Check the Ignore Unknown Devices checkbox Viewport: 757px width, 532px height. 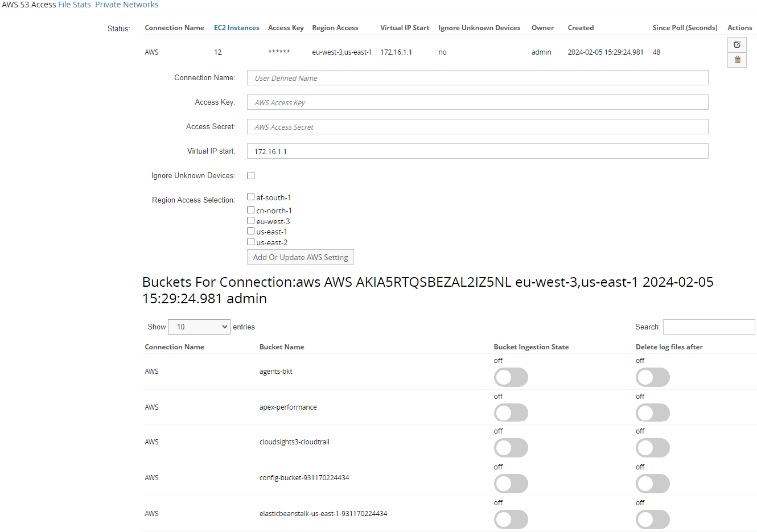pyautogui.click(x=250, y=175)
